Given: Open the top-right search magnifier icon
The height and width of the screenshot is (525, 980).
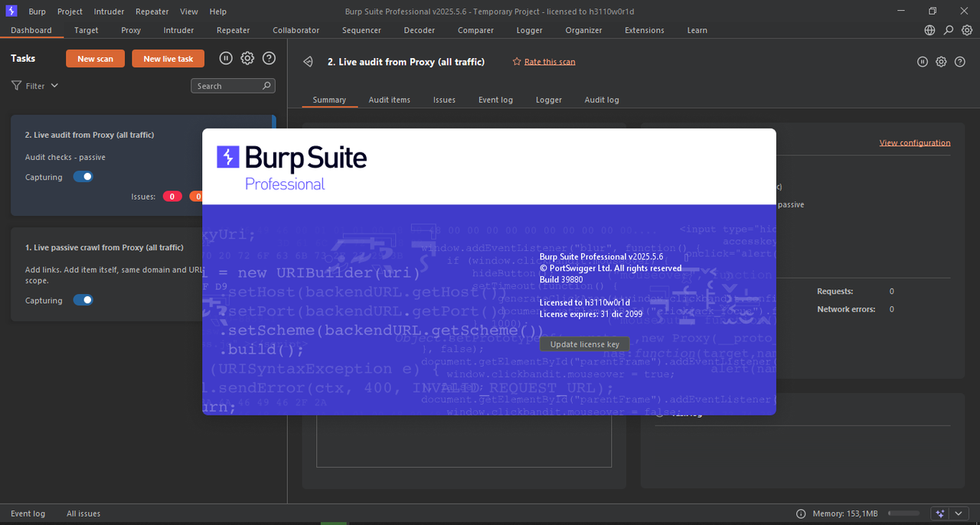Looking at the screenshot, I should point(949,31).
